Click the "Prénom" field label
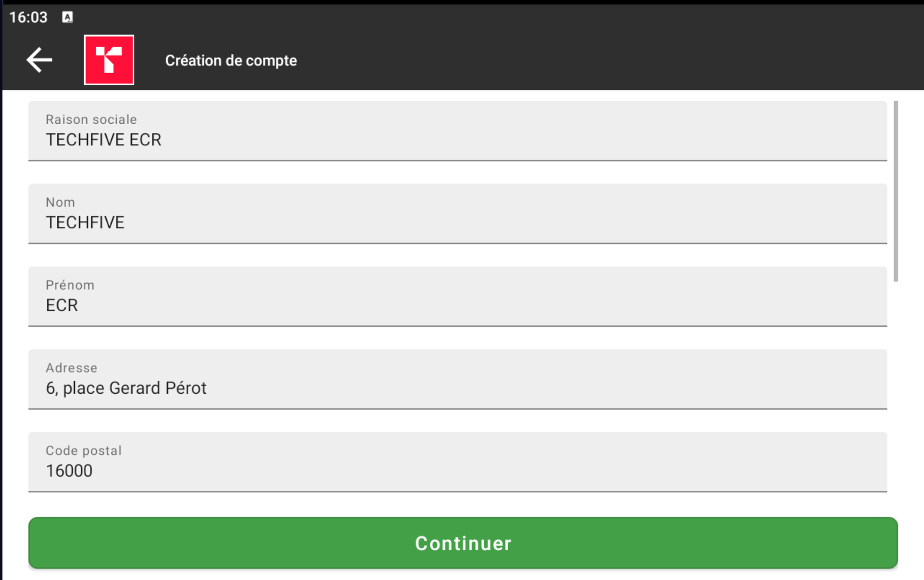Image resolution: width=924 pixels, height=580 pixels. (70, 285)
